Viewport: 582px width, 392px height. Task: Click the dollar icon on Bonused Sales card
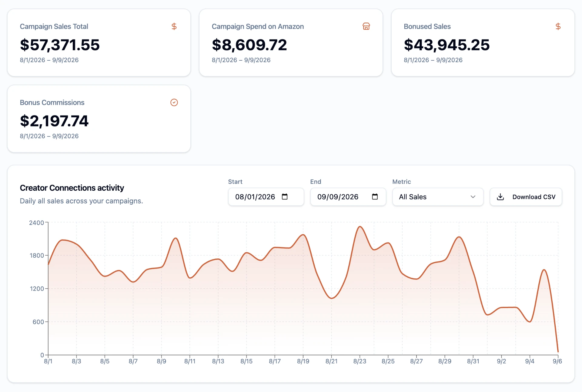(x=558, y=26)
